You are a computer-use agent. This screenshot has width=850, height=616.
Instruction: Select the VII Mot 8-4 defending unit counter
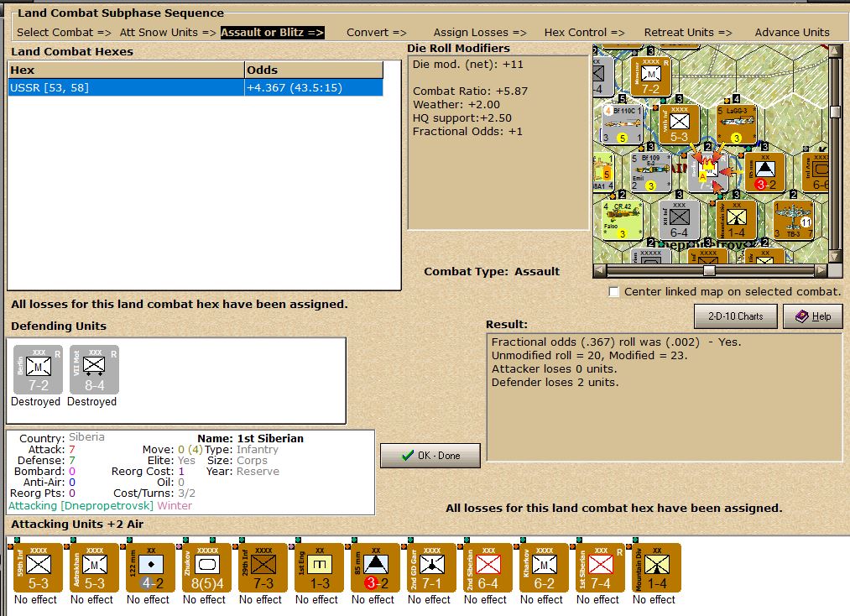94,370
